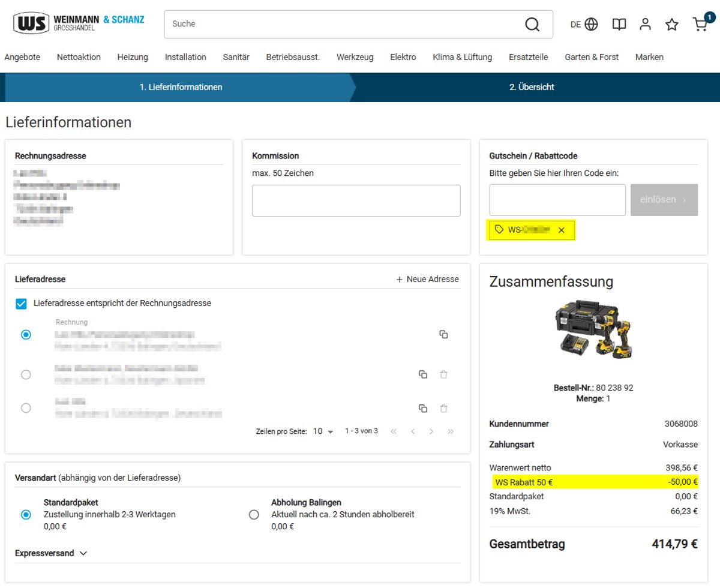Go to first page of addresses
The image size is (720, 588).
(394, 431)
